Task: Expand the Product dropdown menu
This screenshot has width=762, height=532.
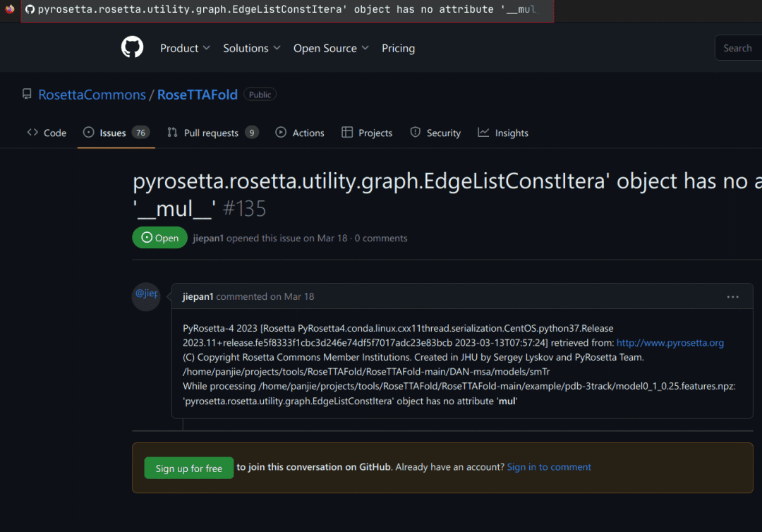Action: 185,48
